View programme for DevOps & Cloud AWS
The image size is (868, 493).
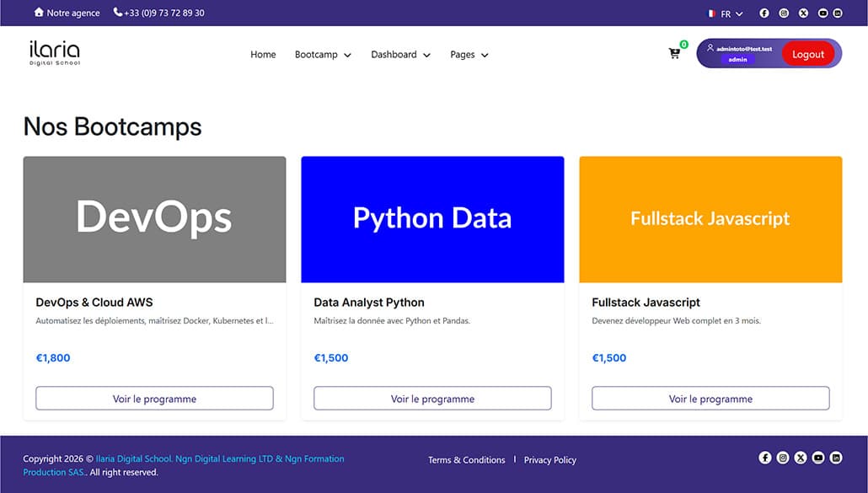(154, 399)
